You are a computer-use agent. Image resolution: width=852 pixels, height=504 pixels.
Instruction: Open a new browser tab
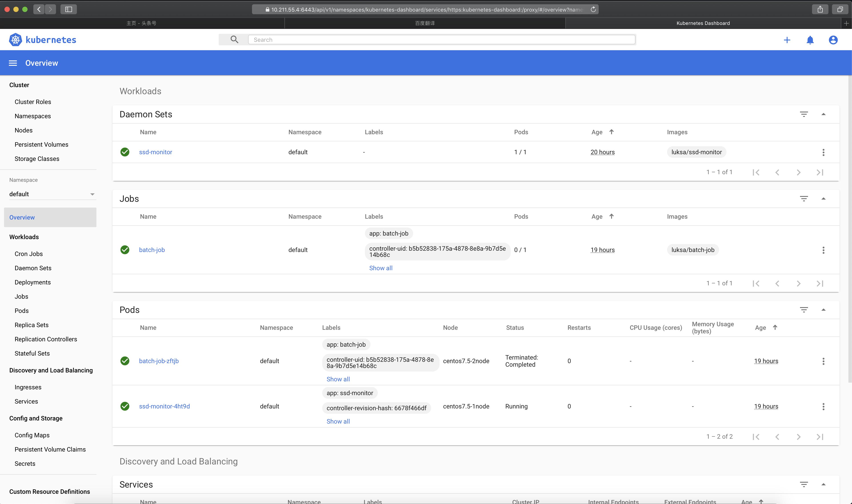(846, 23)
